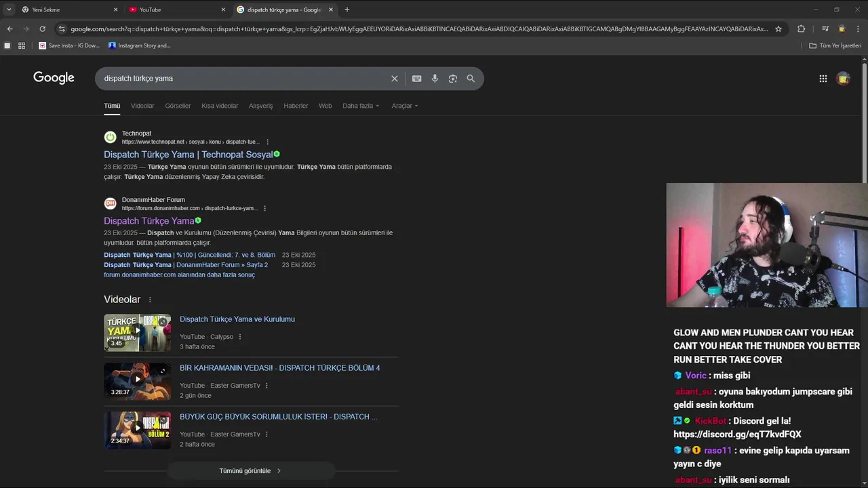Expand Daha fazla dropdown
Screen dimensions: 868x488
tap(361, 106)
